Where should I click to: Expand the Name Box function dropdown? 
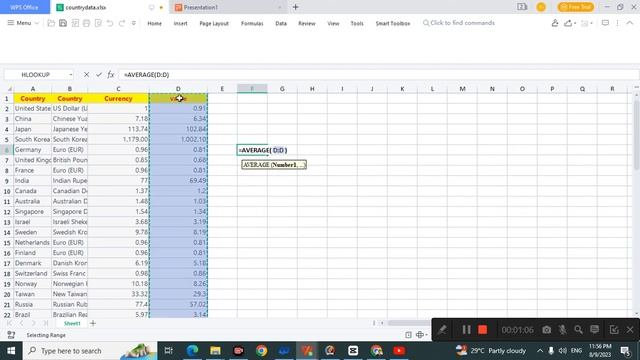pyautogui.click(x=71, y=75)
